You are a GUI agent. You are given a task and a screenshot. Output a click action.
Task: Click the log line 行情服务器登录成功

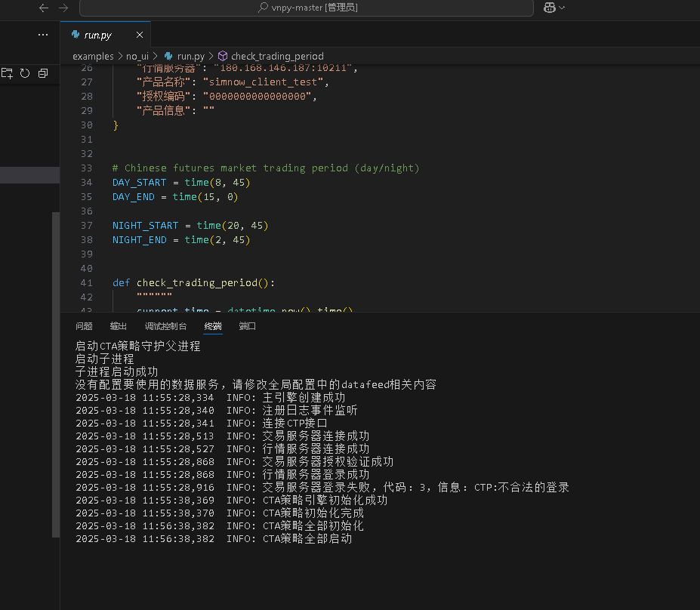[x=222, y=475]
